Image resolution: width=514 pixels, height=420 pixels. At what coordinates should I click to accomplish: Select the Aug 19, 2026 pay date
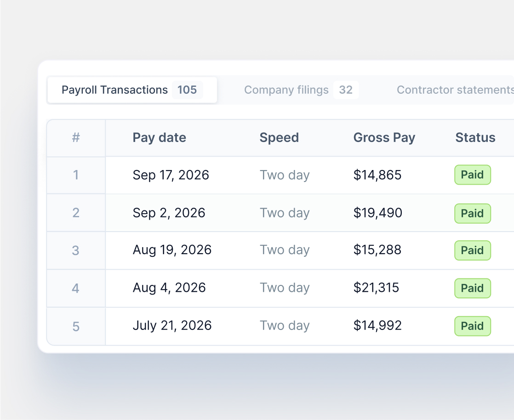[x=172, y=250]
